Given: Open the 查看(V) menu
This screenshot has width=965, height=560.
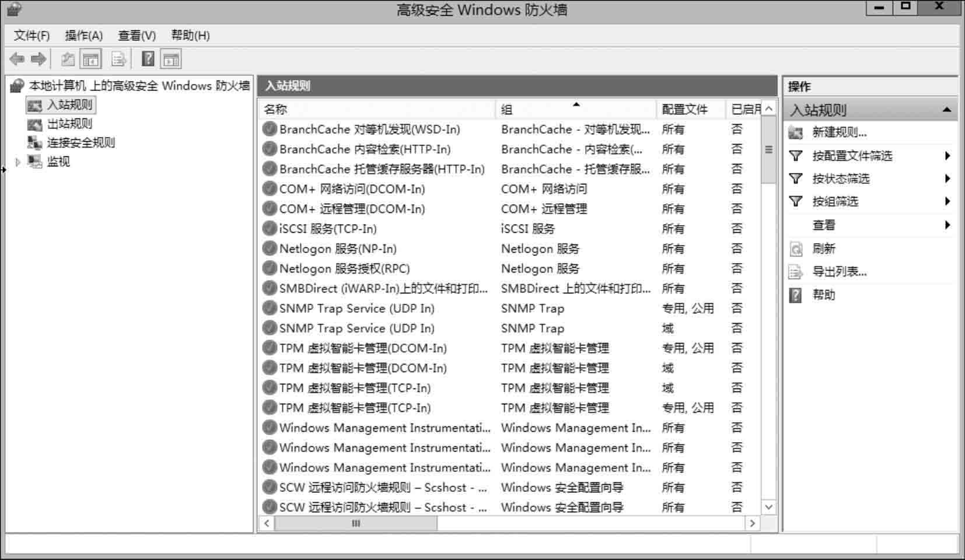Looking at the screenshot, I should (x=137, y=36).
